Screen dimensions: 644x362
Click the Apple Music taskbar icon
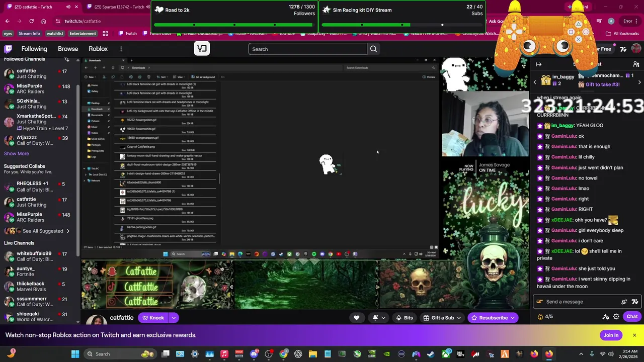pos(224,354)
